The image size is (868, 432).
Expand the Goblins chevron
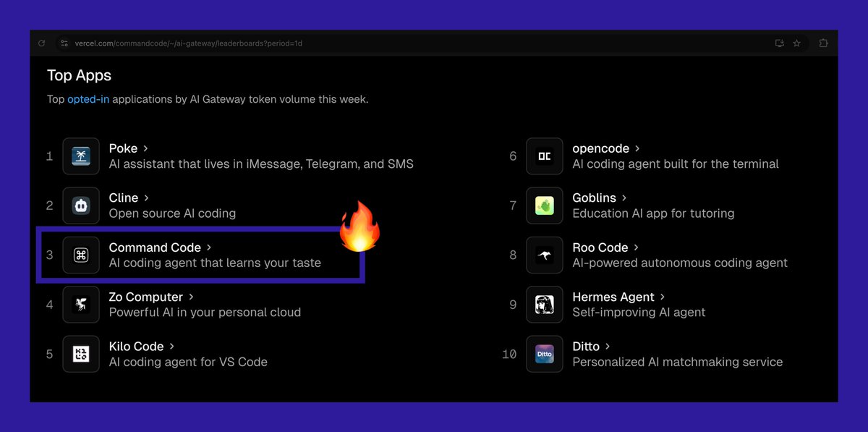pyautogui.click(x=624, y=198)
